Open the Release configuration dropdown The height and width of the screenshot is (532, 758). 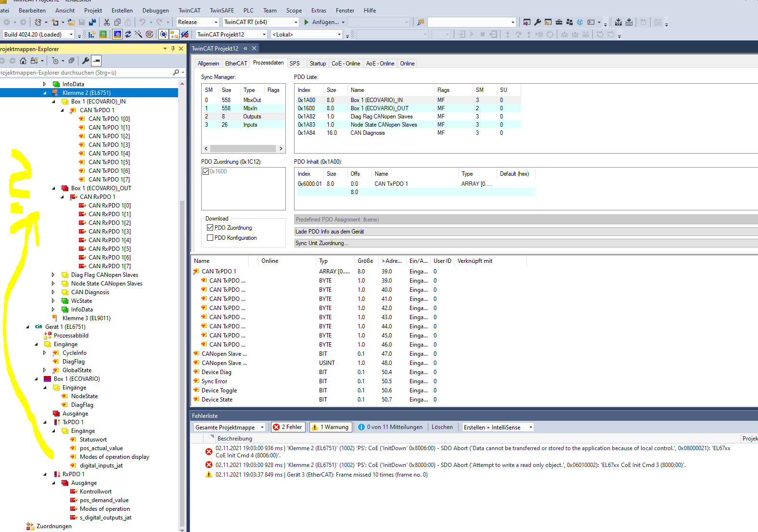[215, 22]
